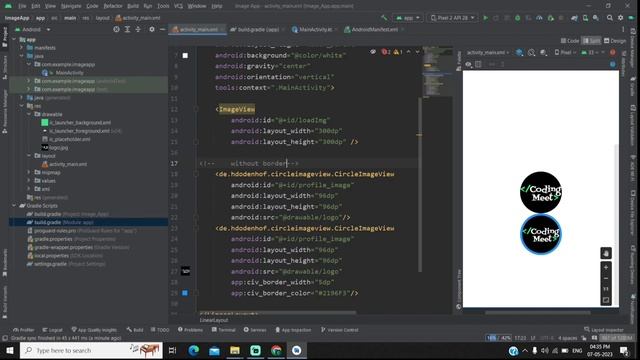This screenshot has height=360, width=640.
Task: Open the App Inspection tool window
Action: (x=293, y=330)
